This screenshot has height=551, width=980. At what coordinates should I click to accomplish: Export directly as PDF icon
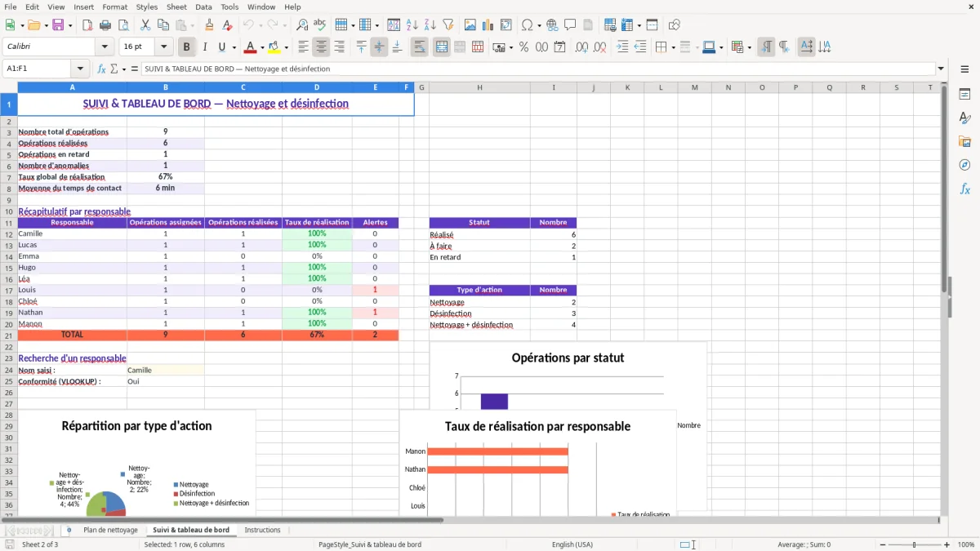[87, 25]
